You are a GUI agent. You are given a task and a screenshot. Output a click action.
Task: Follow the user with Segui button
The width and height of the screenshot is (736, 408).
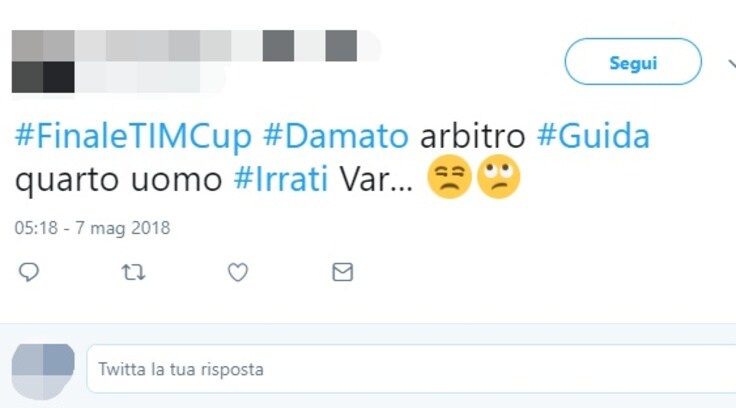(633, 62)
